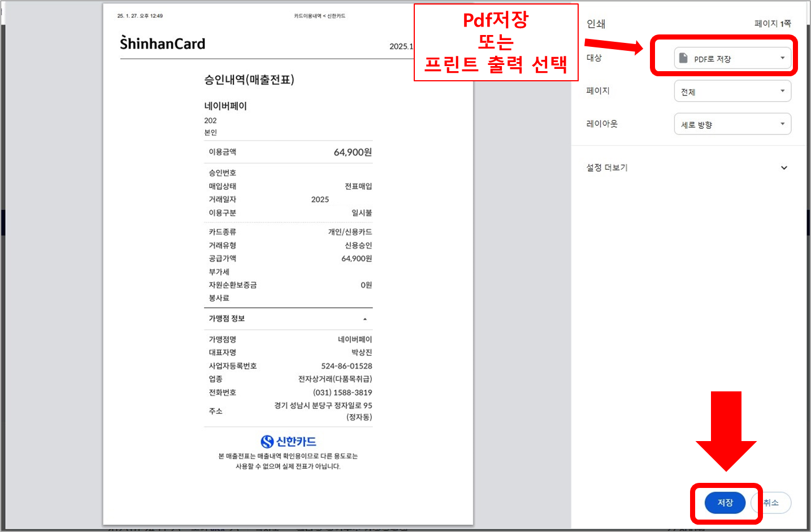Image resolution: width=811 pixels, height=532 pixels.
Task: Click the 네이버페이 merchant title
Action: pyautogui.click(x=225, y=106)
